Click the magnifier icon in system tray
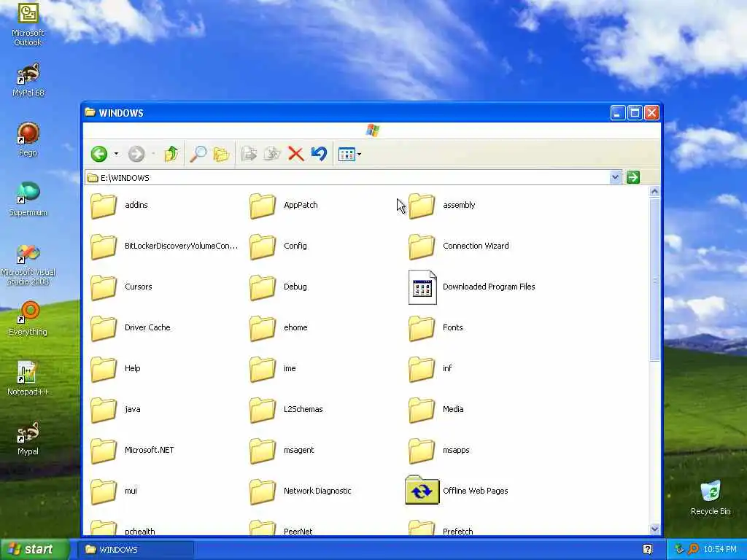The width and height of the screenshot is (747, 560). pyautogui.click(x=693, y=550)
